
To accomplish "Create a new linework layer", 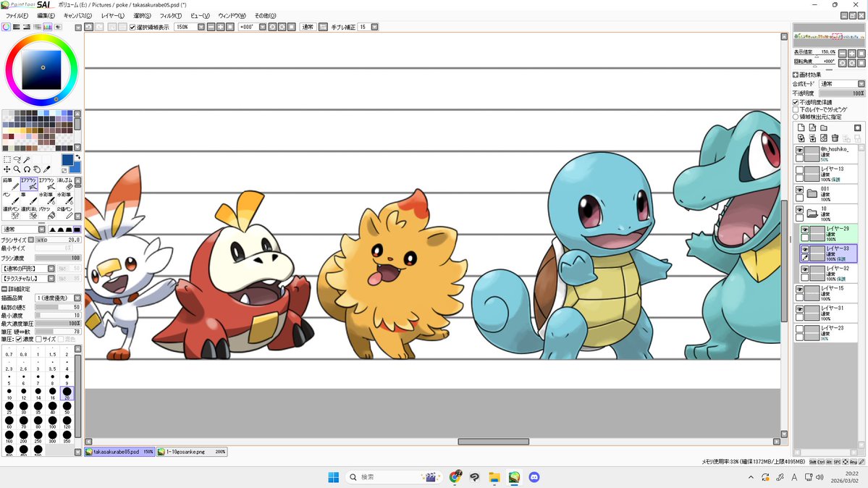I will 812,128.
